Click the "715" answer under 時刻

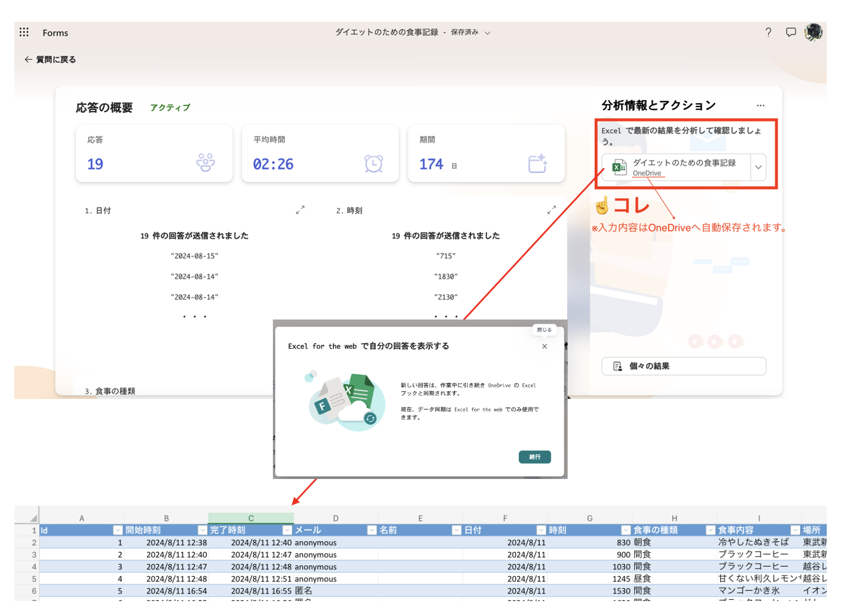446,256
